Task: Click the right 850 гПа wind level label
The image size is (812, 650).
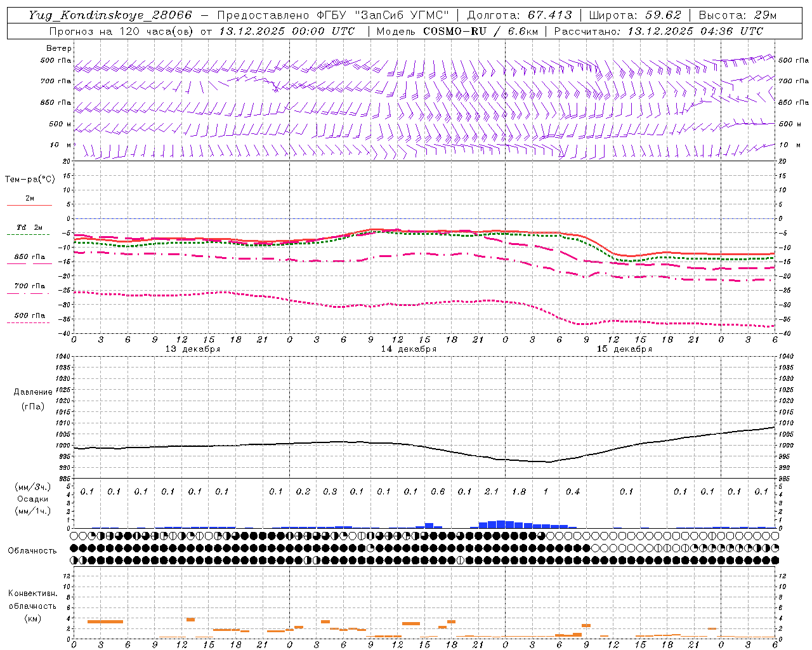Action: pyautogui.click(x=794, y=102)
